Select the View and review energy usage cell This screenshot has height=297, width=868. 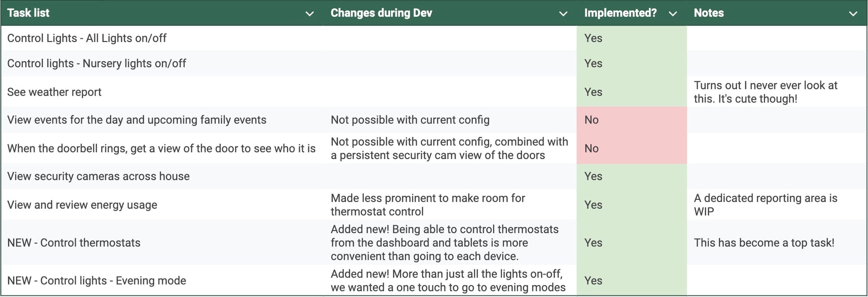(82, 205)
